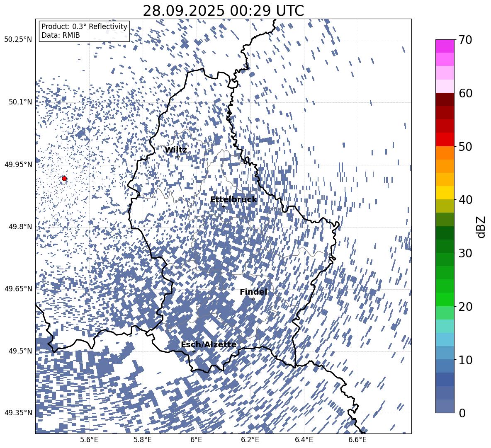The image size is (491, 448).
Task: Click the 49.95°N latitude label
Action: tap(18, 164)
